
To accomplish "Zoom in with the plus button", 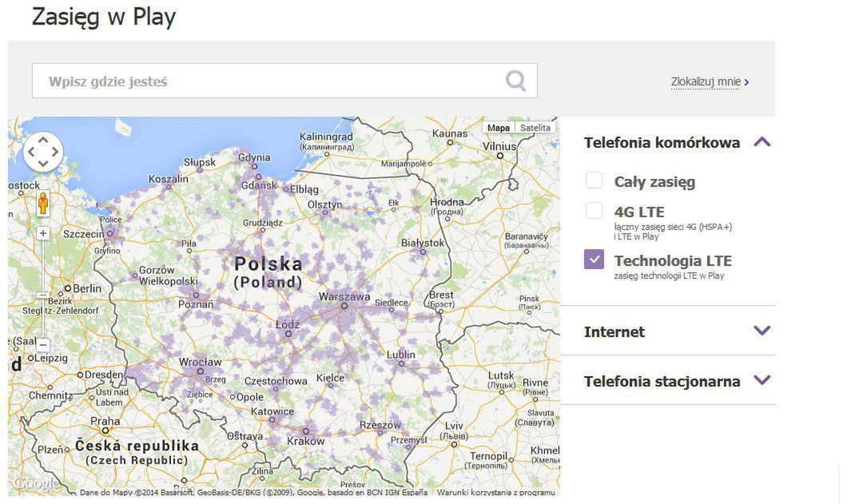I will pos(43,233).
